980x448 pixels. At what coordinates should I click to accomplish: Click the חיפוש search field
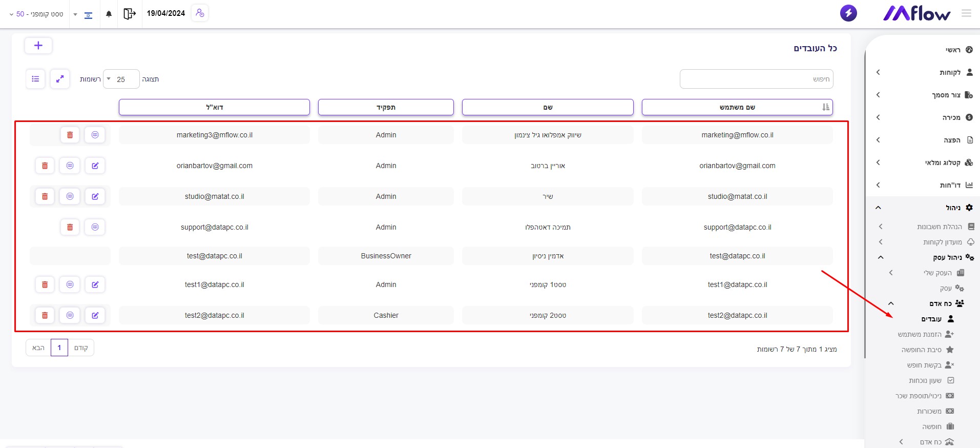[x=756, y=79]
